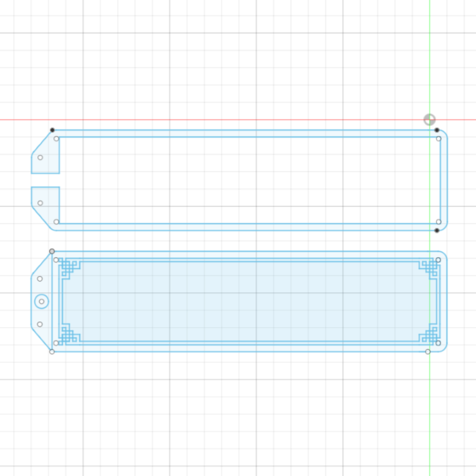Image resolution: width=476 pixels, height=476 pixels.
Task: Select the circle on lower shape's left tab
Action: point(41,301)
